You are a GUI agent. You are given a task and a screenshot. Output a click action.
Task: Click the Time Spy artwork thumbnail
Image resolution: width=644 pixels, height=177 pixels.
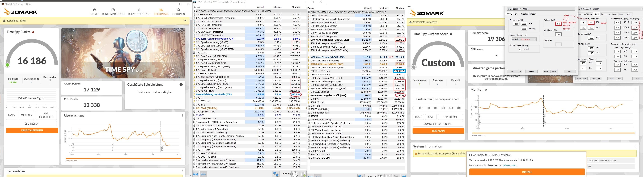(123, 53)
